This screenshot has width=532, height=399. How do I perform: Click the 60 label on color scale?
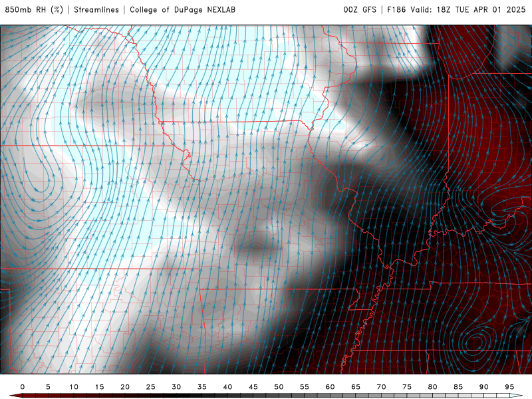pos(330,387)
